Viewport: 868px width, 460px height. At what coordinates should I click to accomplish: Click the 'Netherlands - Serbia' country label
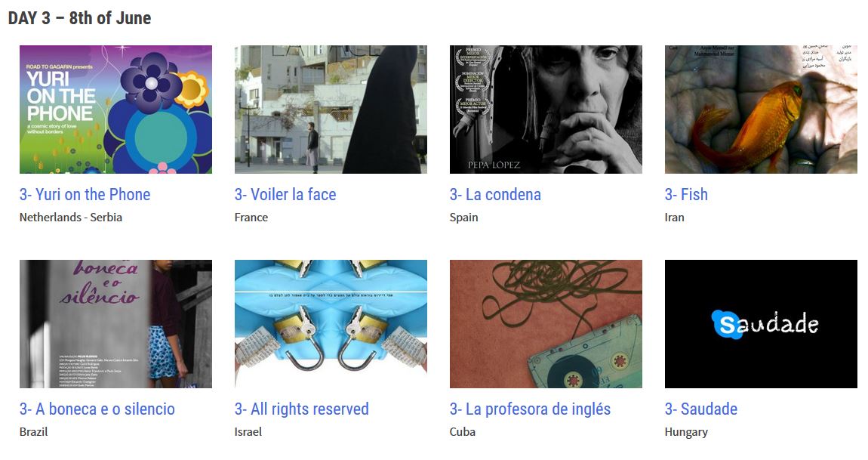point(71,218)
